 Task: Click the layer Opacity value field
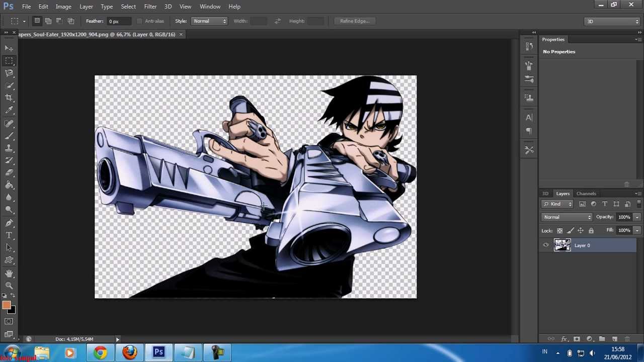pyautogui.click(x=624, y=217)
